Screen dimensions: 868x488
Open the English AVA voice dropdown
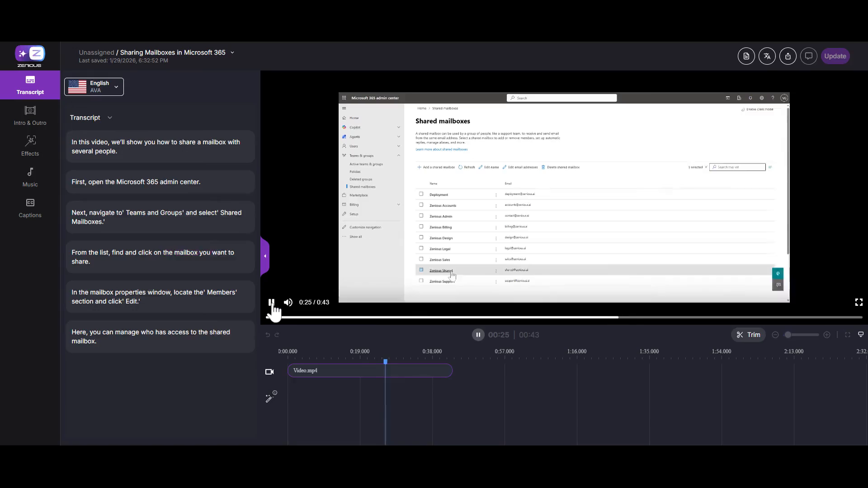tap(94, 87)
